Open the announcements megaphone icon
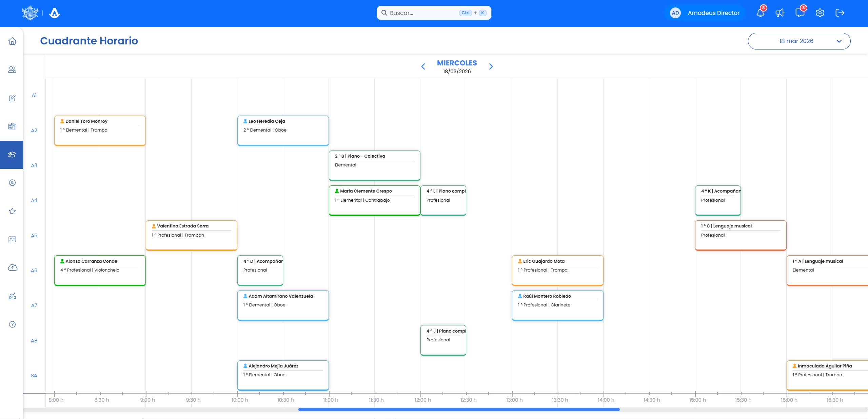This screenshot has width=868, height=419. tap(780, 13)
